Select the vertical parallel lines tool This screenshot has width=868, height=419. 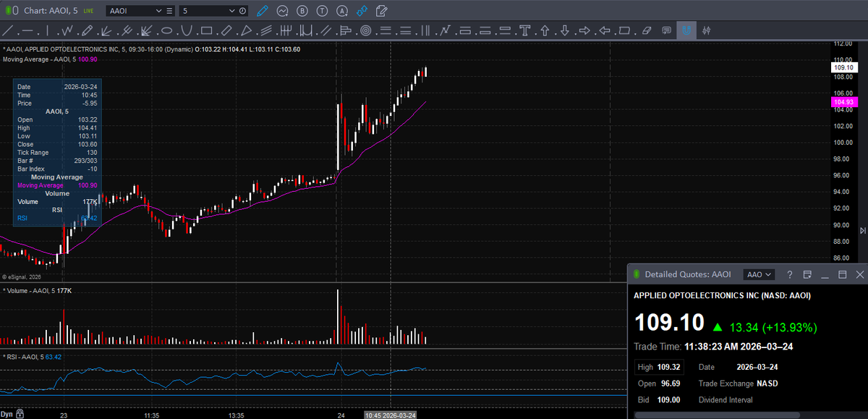(425, 30)
